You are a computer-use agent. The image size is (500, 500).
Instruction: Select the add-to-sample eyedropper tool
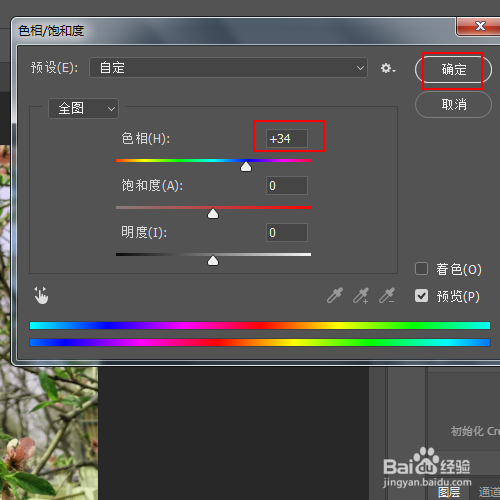click(361, 295)
